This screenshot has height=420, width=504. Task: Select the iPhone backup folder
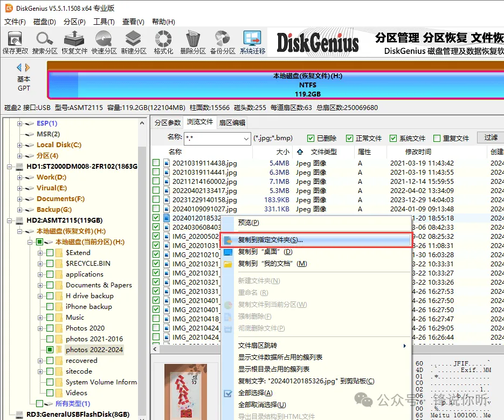[89, 307]
